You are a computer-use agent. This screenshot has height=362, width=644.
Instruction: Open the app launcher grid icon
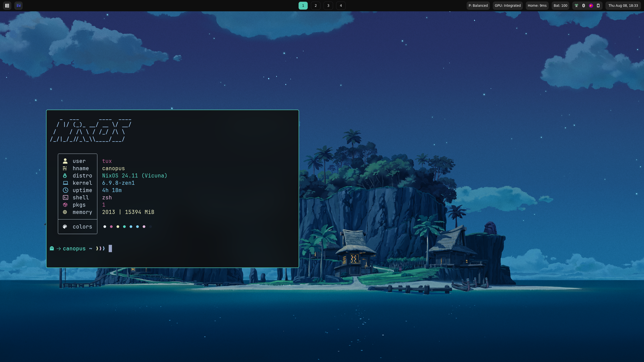7,6
